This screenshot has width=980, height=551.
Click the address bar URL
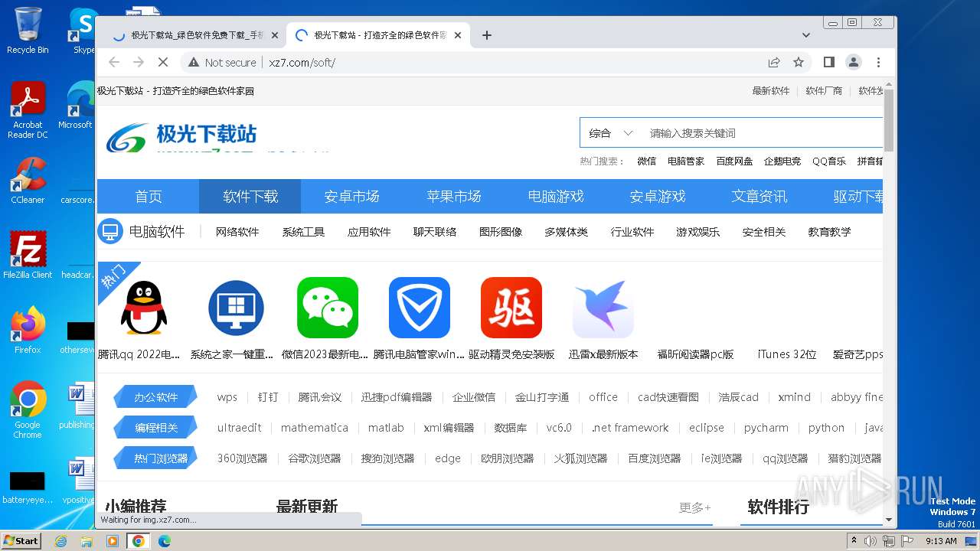302,63
